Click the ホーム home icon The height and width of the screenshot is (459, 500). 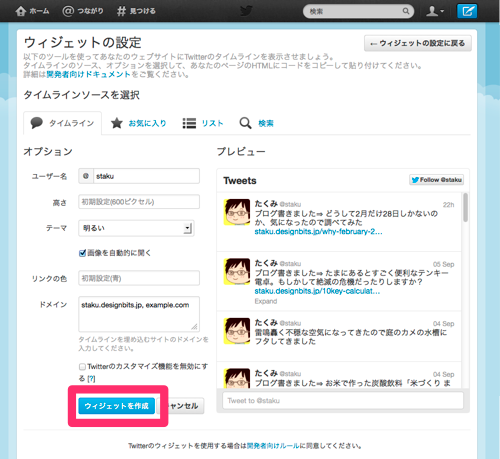21,11
